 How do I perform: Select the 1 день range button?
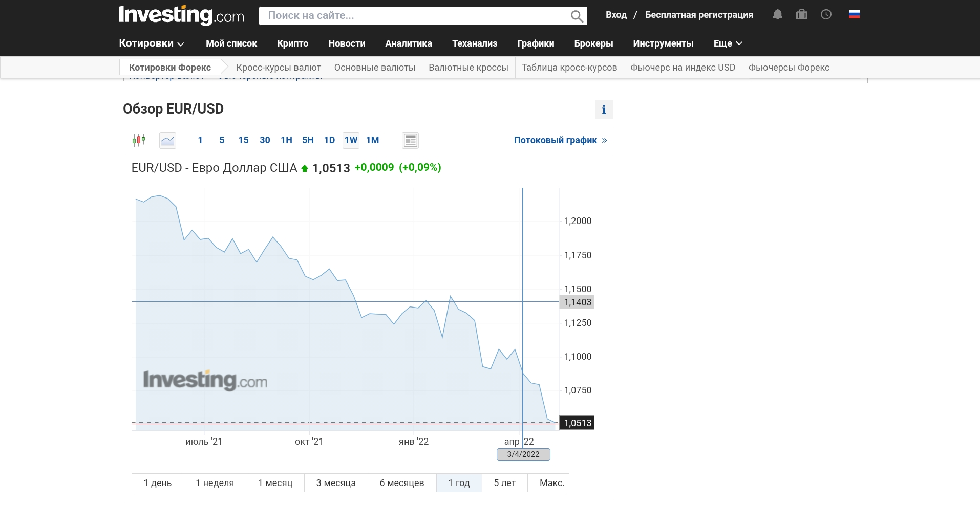tap(158, 483)
